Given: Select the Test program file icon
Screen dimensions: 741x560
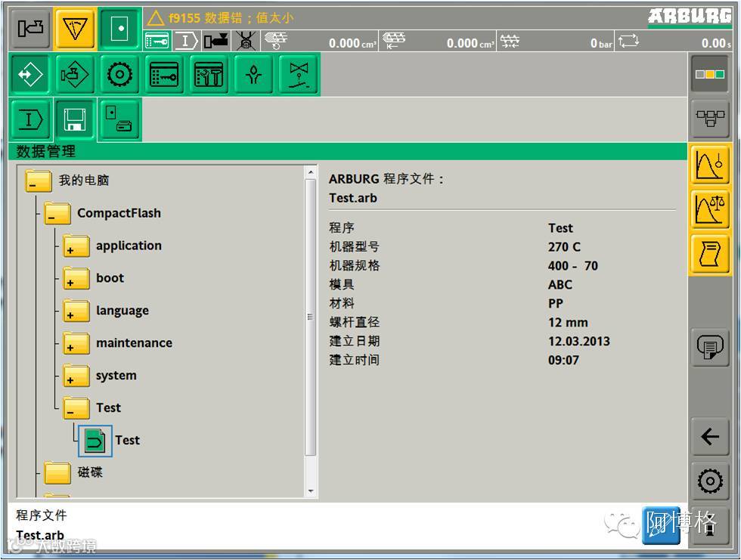Looking at the screenshot, I should (x=95, y=441).
